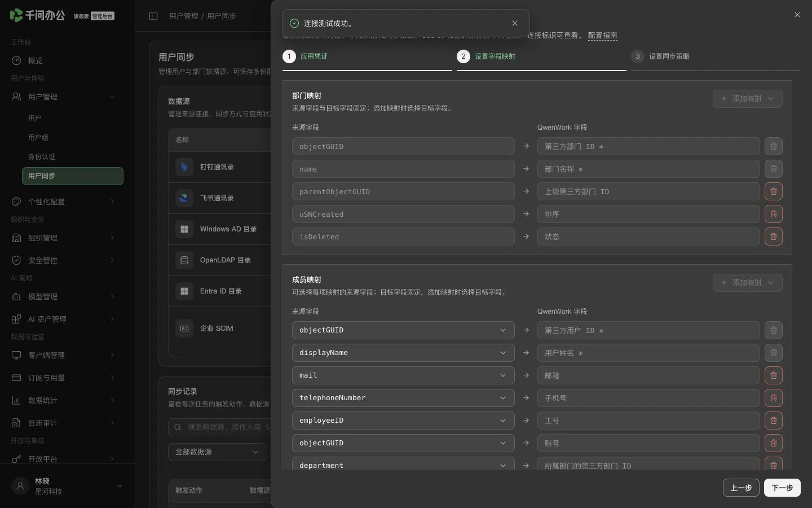Open the employeeID source field dropdown
Image resolution: width=812 pixels, height=508 pixels.
pos(403,421)
